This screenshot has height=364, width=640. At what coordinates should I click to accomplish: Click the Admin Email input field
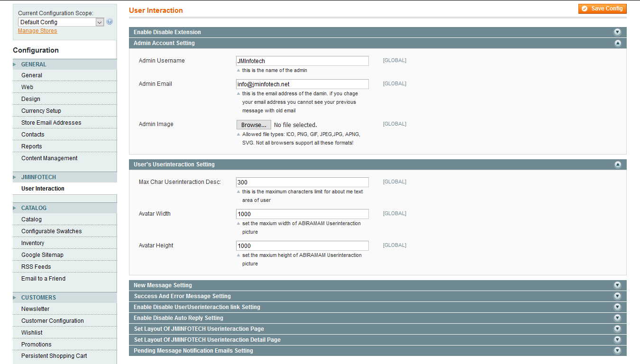coord(302,84)
